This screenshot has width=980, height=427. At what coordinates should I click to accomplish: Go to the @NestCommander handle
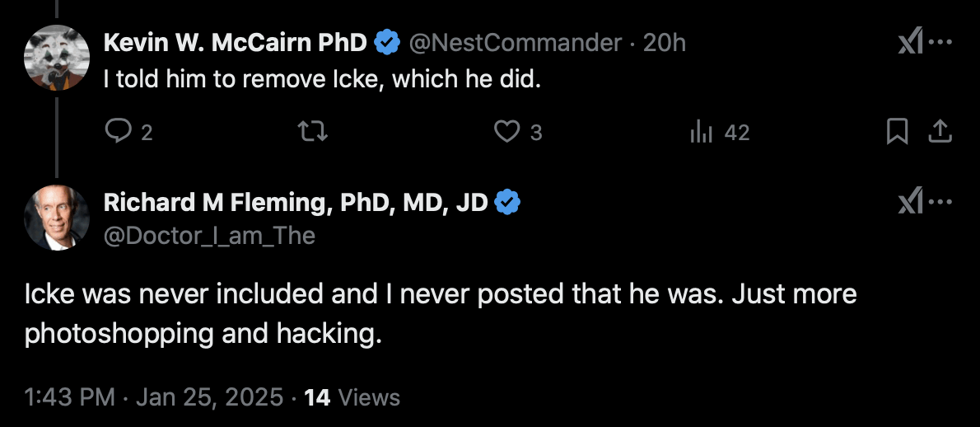pyautogui.click(x=515, y=43)
